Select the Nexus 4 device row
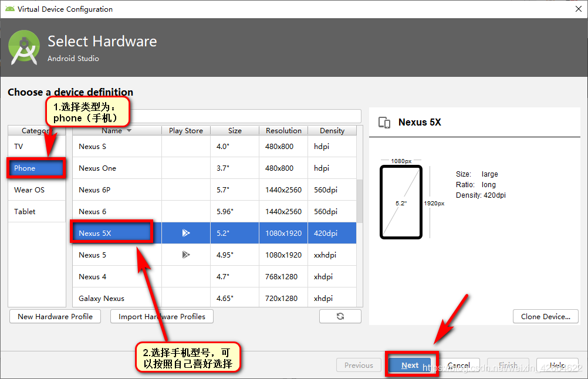The image size is (588, 379). coord(214,277)
